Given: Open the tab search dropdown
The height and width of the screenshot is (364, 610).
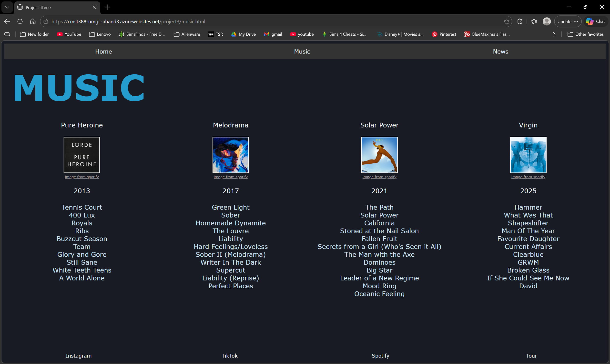Looking at the screenshot, I should [7, 7].
